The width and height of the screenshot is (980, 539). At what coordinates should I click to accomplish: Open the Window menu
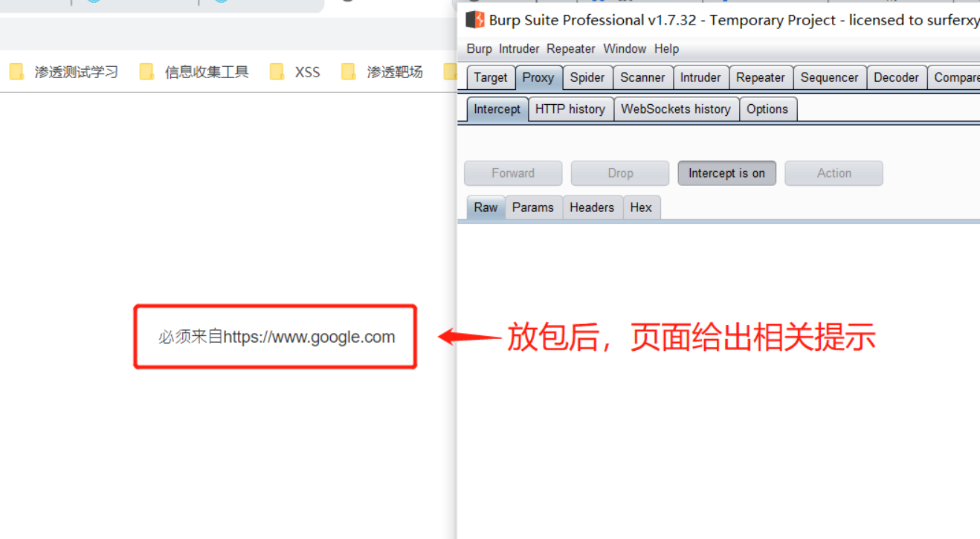pos(625,49)
